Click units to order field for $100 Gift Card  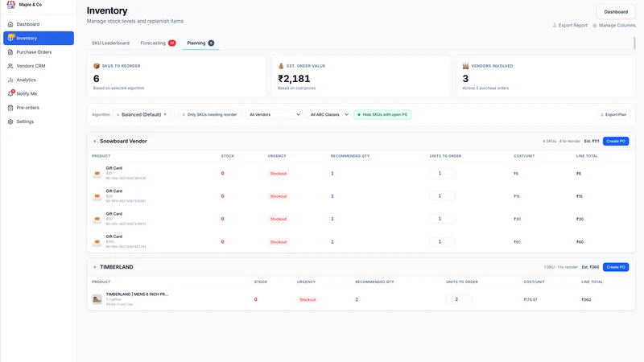click(442, 242)
